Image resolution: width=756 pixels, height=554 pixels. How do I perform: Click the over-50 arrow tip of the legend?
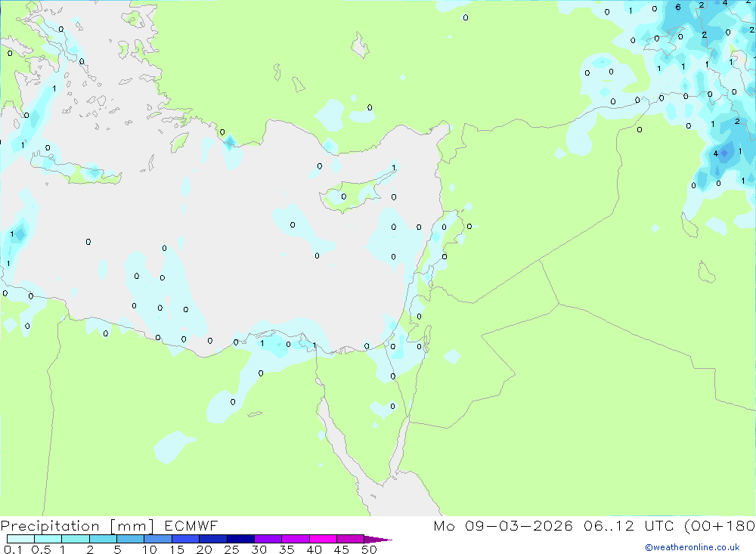[377, 539]
